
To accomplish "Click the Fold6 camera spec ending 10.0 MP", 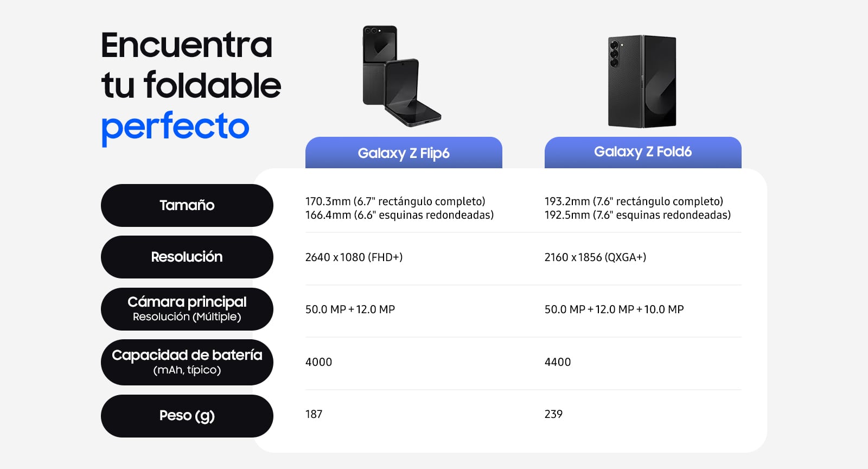I will coord(614,309).
